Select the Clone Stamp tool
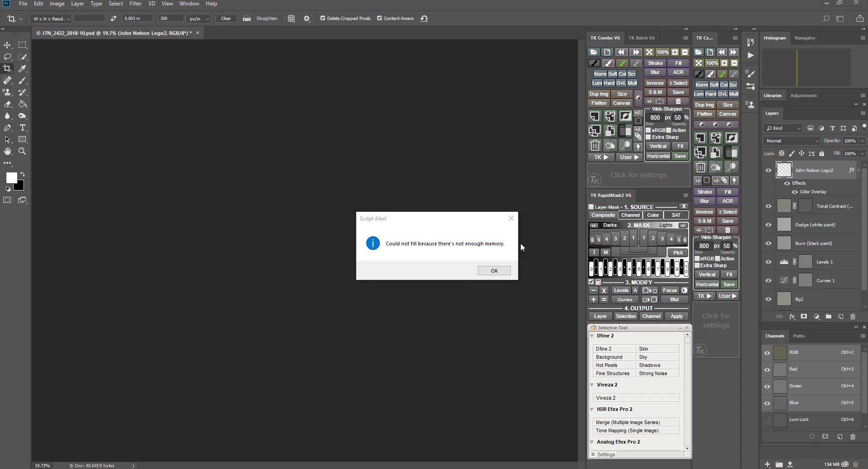Screen dimensions: 868x469 point(8,92)
